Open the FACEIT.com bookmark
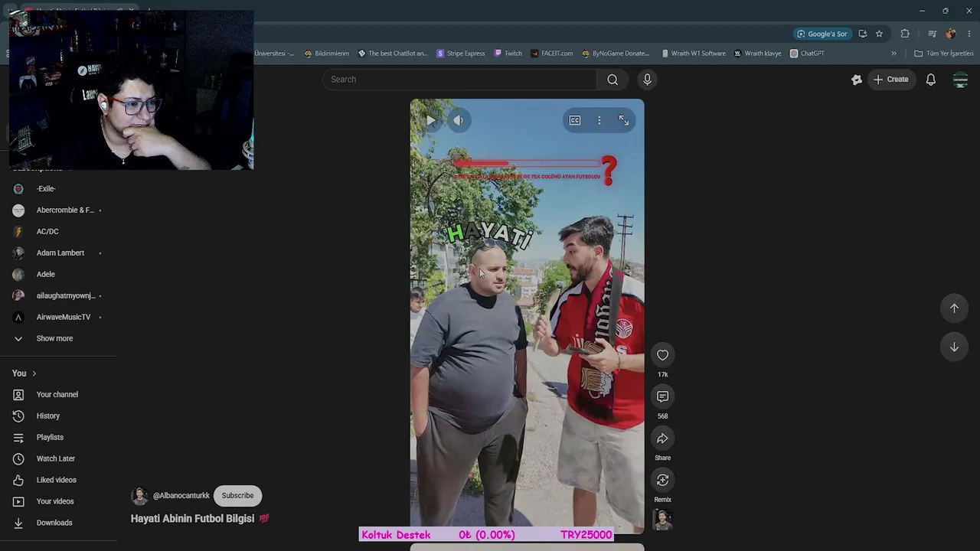980x551 pixels. point(551,54)
